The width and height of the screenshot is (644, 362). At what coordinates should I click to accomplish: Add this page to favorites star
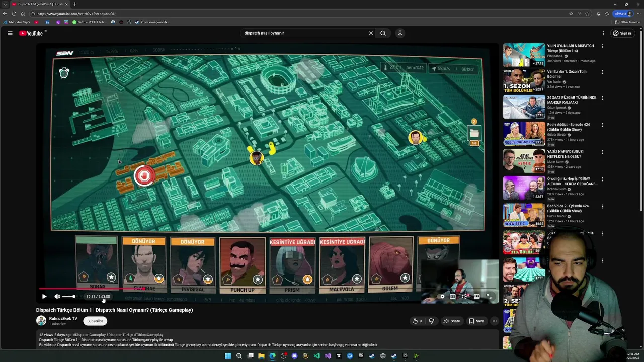coord(587,14)
